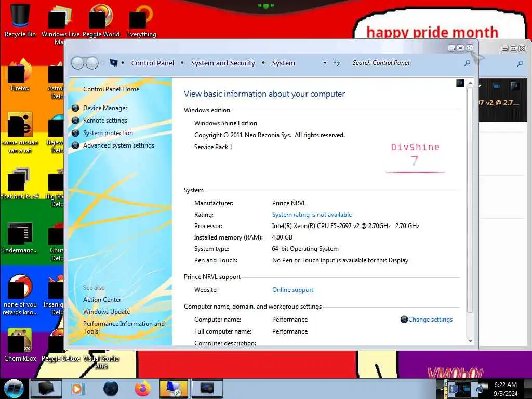Select the 'none of you...' desktop icon

(20, 295)
